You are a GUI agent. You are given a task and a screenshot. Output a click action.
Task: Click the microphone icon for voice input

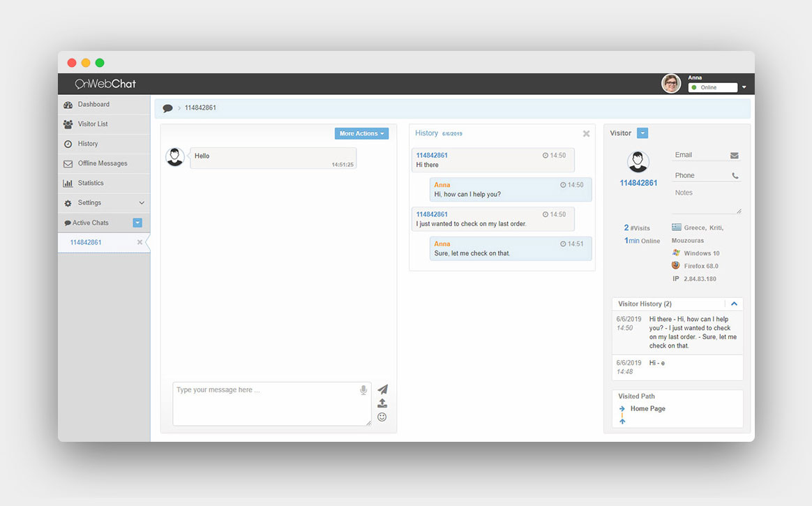point(363,389)
